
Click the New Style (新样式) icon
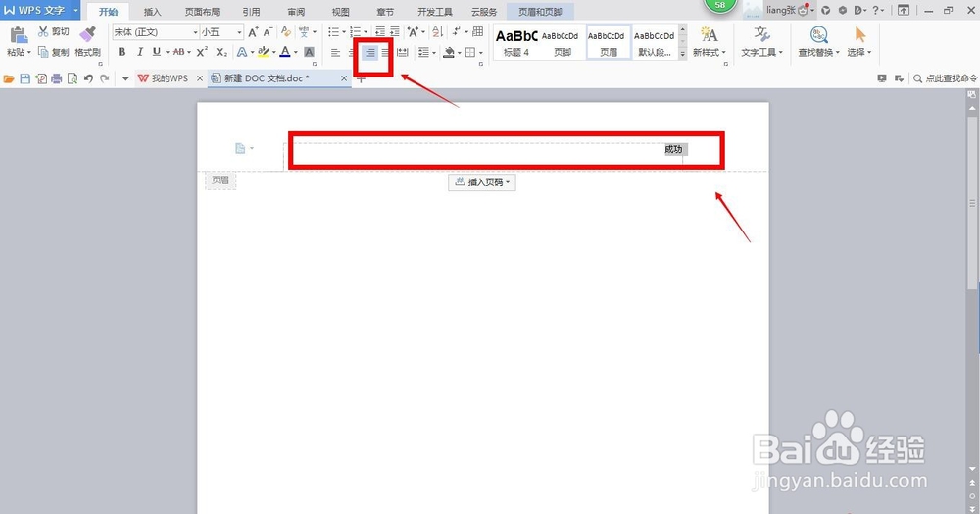[709, 34]
